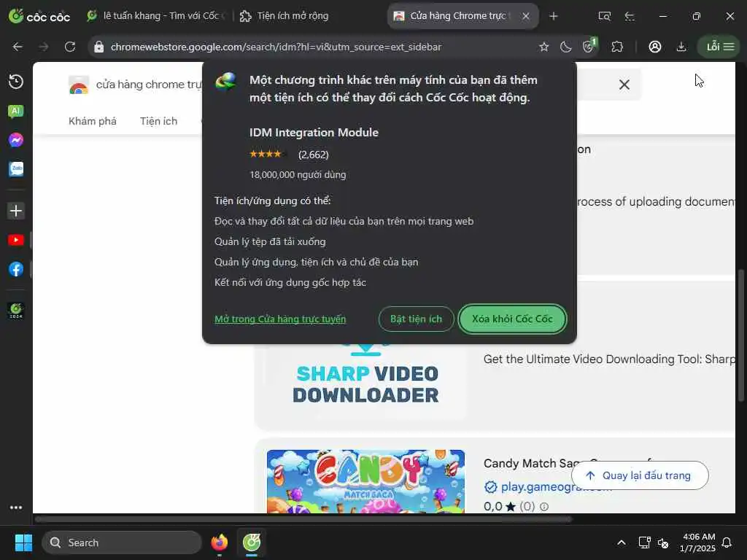The image size is (747, 560).
Task: Open the muted volume tray icon
Action: pos(662,542)
